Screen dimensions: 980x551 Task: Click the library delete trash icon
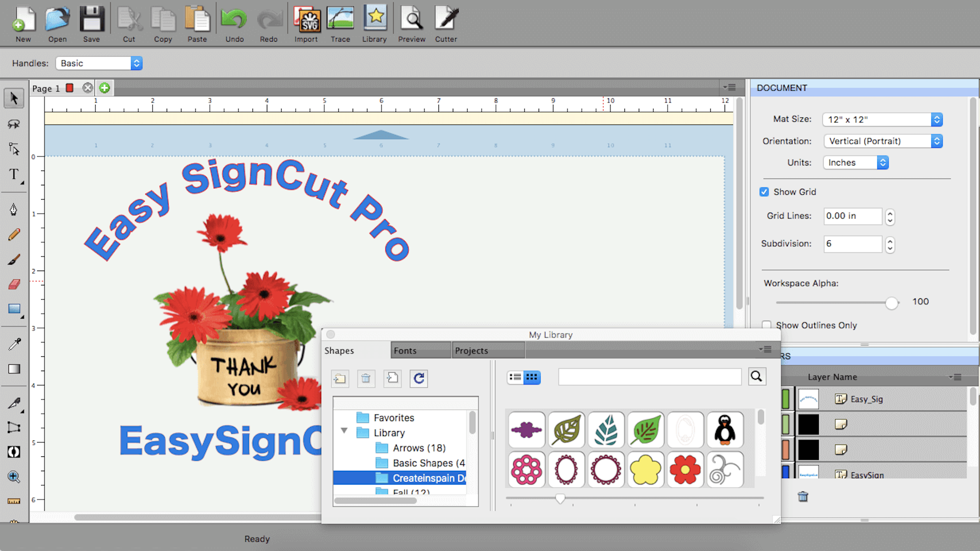pos(366,379)
